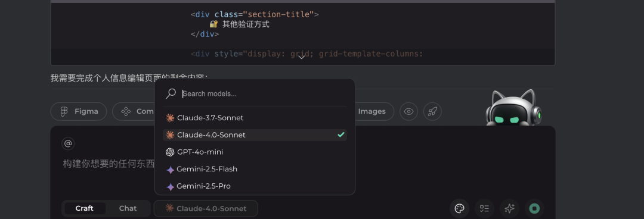
Task: Switch to Chat mode
Action: point(128,208)
